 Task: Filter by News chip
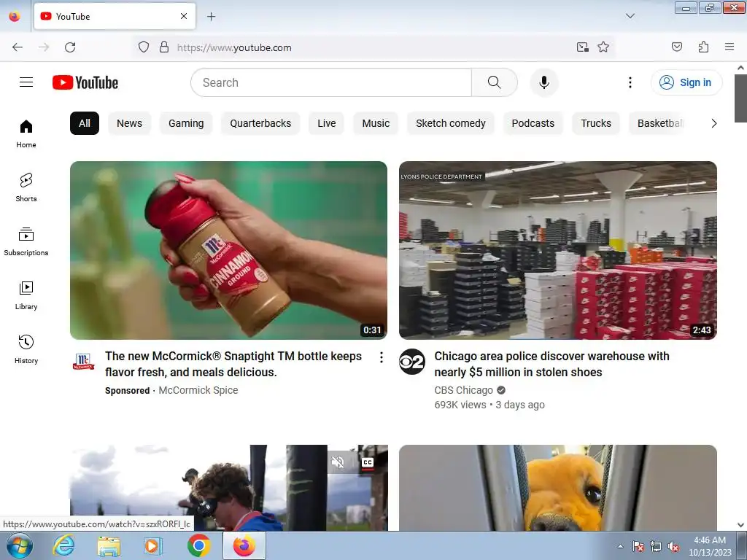pyautogui.click(x=130, y=123)
